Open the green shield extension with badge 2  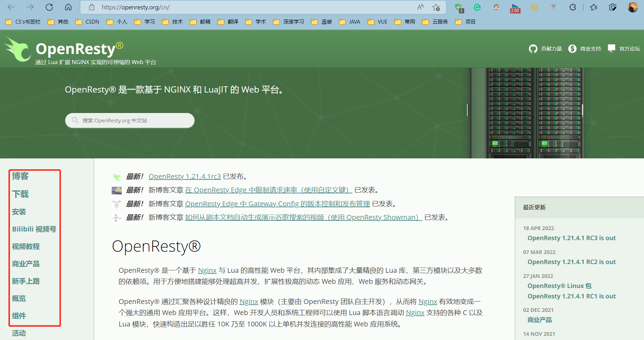click(459, 8)
